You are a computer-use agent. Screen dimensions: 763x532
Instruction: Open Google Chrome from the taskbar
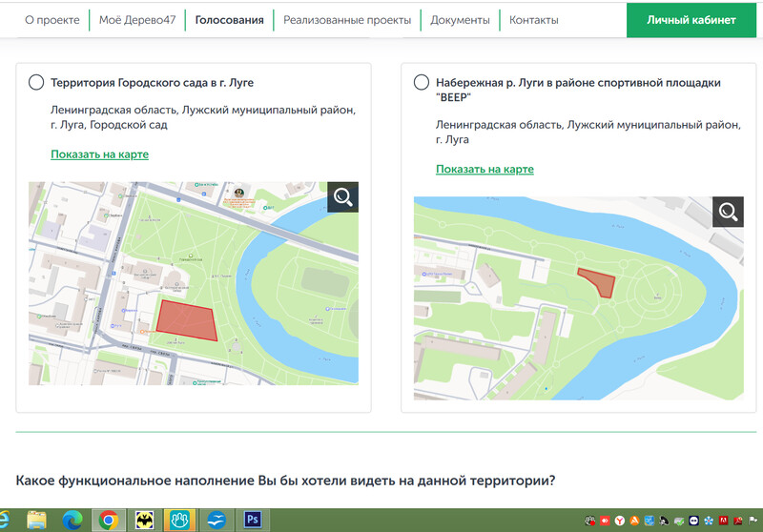pos(109,520)
